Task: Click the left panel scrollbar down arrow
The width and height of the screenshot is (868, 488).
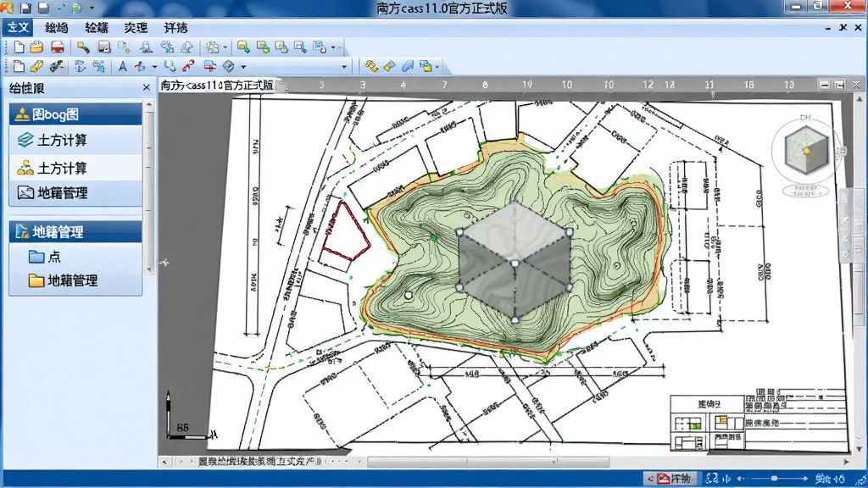Action: (x=149, y=269)
